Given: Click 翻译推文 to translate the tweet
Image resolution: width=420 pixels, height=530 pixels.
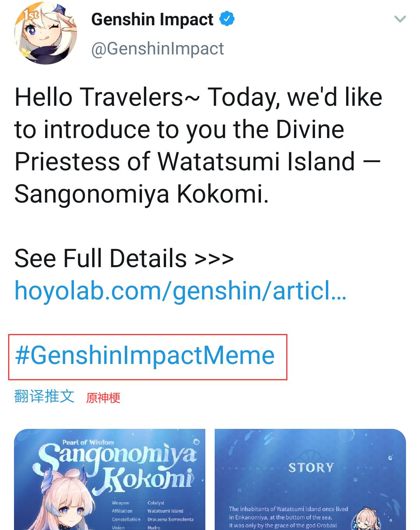Looking at the screenshot, I should coord(44,396).
